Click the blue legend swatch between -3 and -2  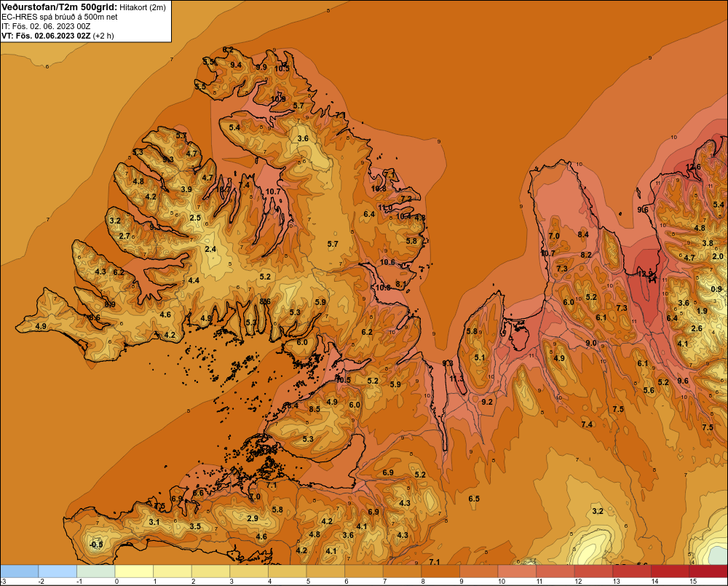20,571
